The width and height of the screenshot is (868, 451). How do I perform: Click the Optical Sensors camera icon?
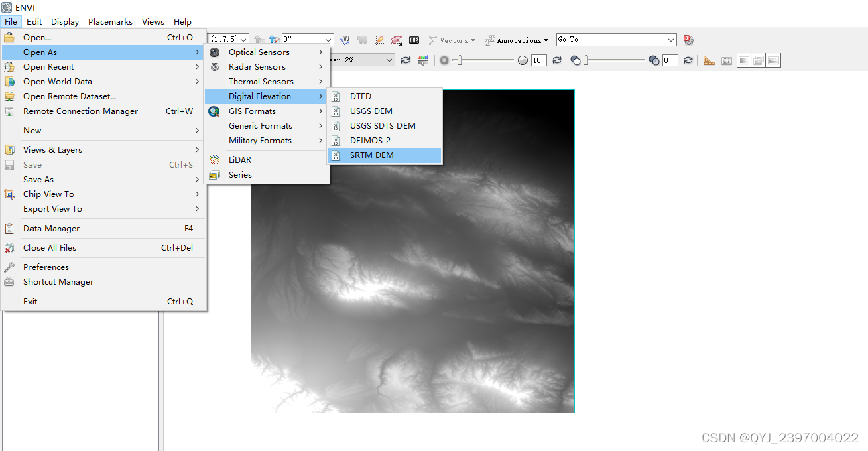click(x=214, y=52)
